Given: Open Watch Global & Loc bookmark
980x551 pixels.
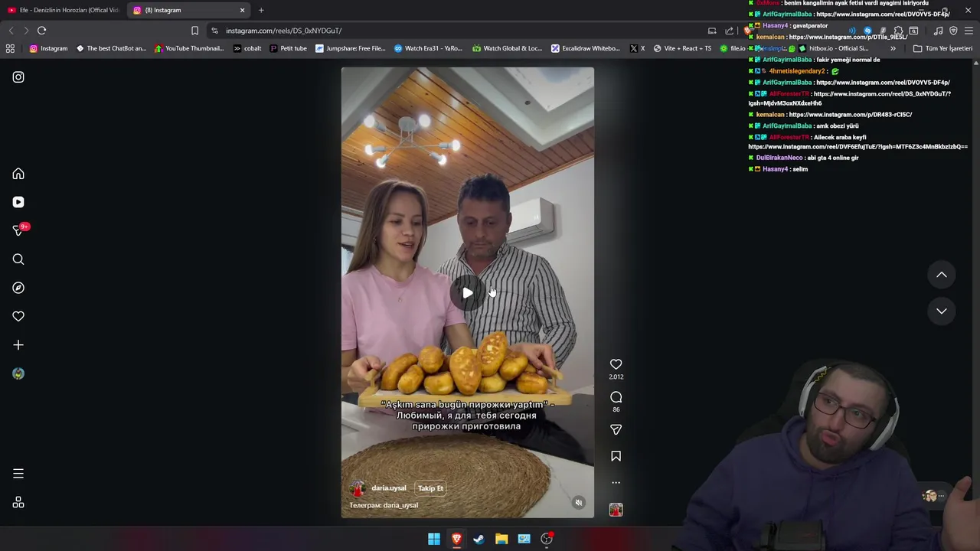Looking at the screenshot, I should [507, 48].
